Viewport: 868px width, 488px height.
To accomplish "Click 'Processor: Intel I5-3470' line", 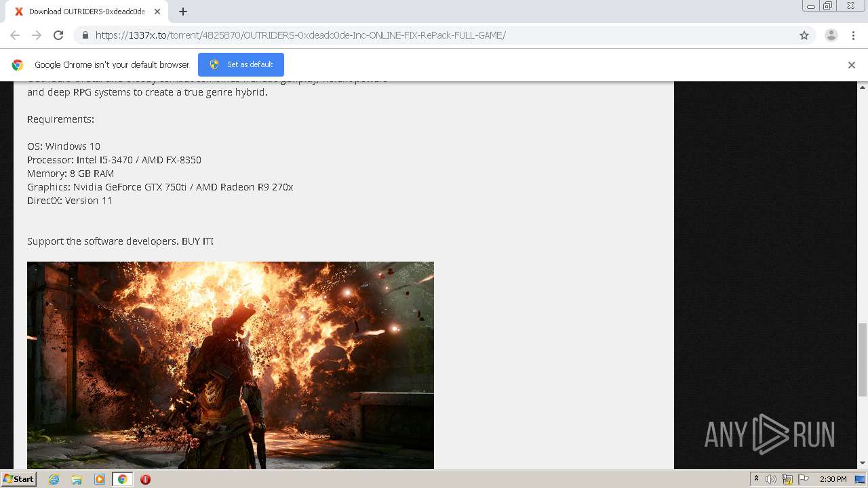I will coord(114,160).
